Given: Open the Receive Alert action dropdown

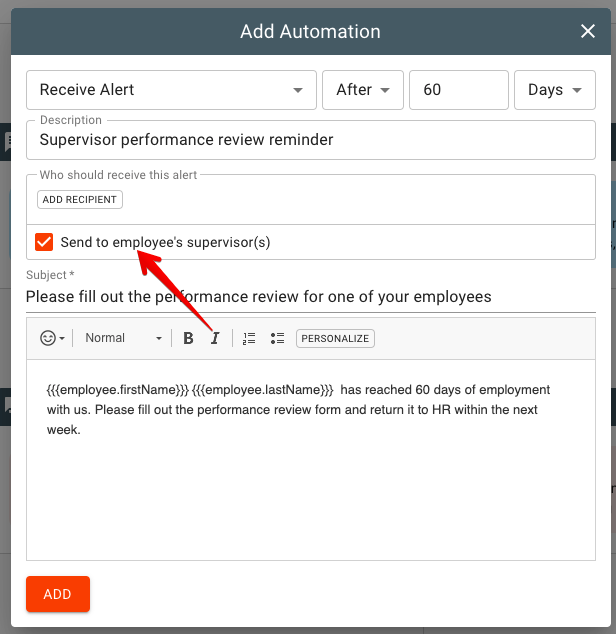Looking at the screenshot, I should [171, 90].
